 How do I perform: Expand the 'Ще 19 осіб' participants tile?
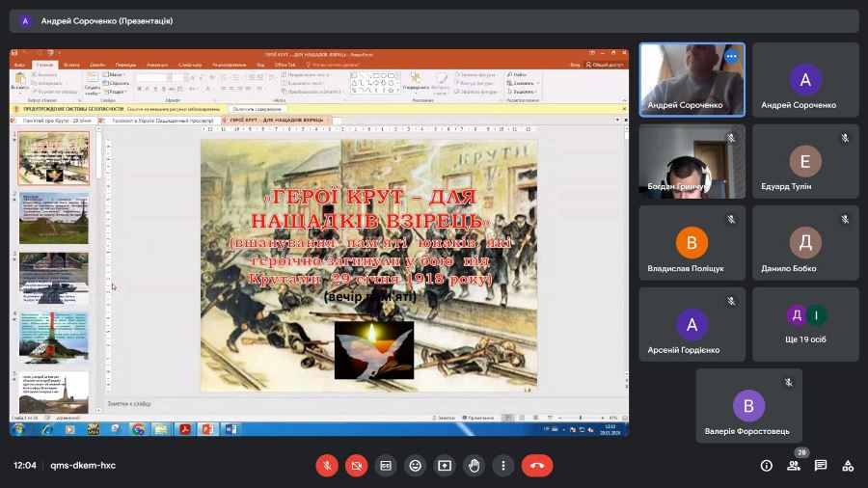point(805,324)
